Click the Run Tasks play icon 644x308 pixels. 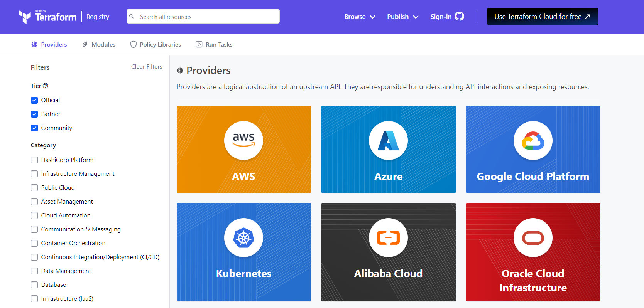[199, 44]
